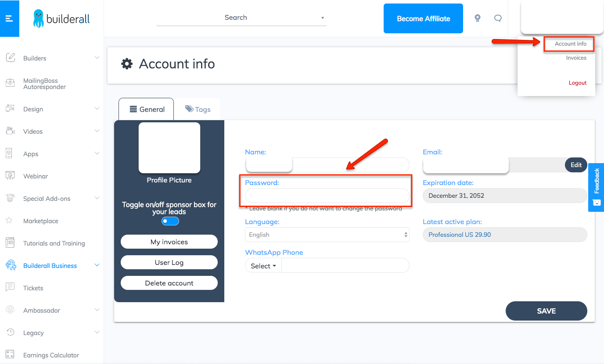Click the Expiration date December 31, 2052 field
Image resolution: width=604 pixels, height=364 pixels.
click(x=505, y=196)
